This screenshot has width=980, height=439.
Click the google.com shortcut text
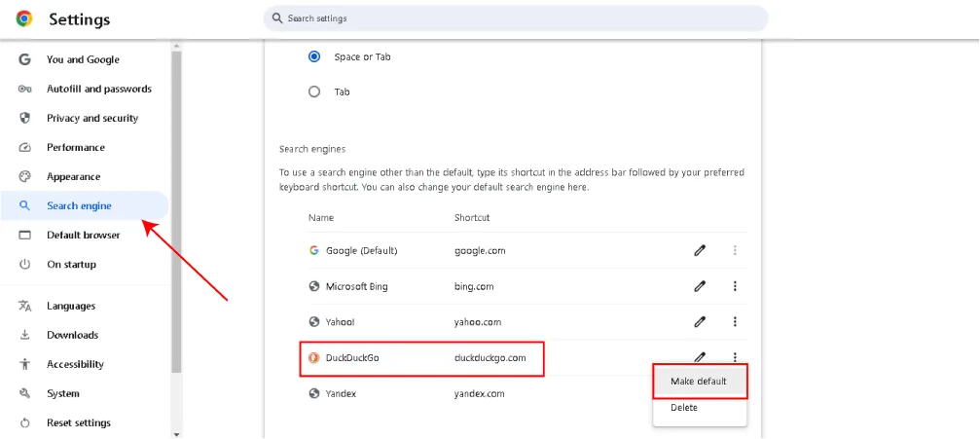click(x=480, y=251)
